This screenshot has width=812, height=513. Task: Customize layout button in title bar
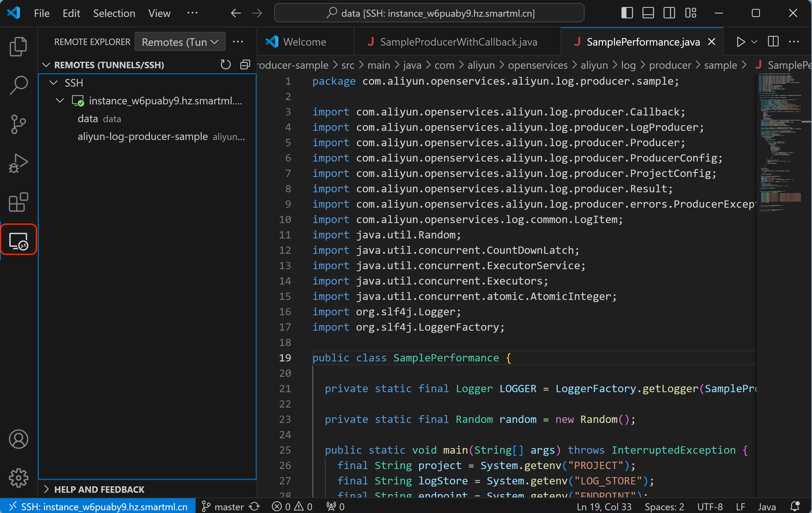click(x=691, y=13)
